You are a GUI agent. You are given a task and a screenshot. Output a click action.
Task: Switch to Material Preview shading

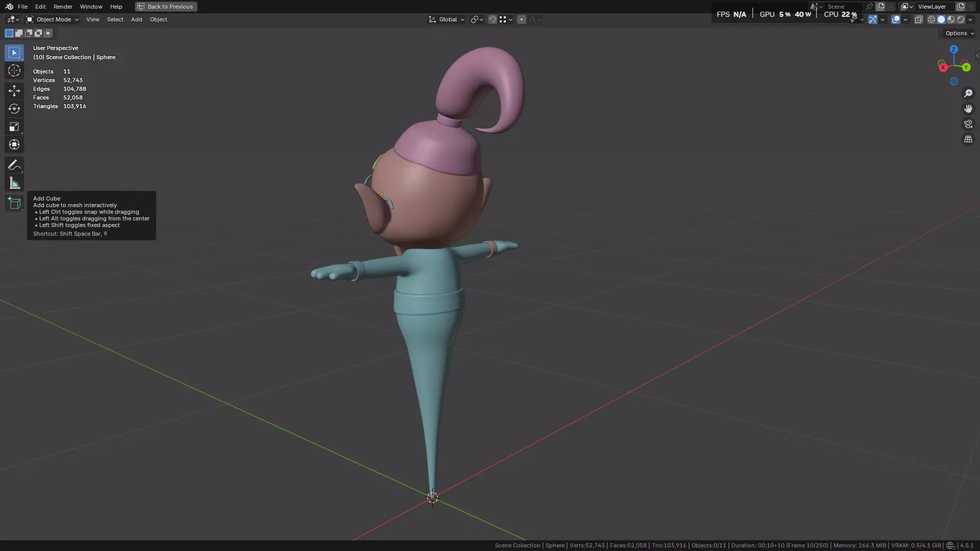pos(951,19)
